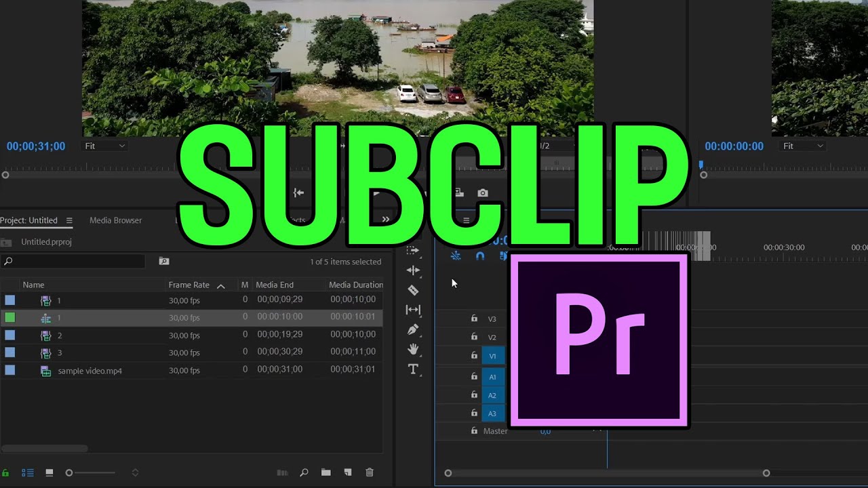Select the Hand tool
868x488 pixels.
[413, 349]
